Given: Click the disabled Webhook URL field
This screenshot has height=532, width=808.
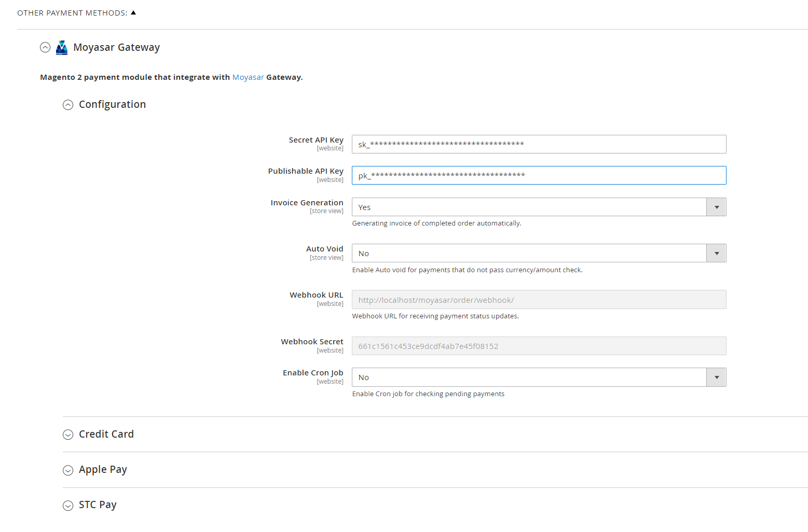Looking at the screenshot, I should [x=539, y=300].
